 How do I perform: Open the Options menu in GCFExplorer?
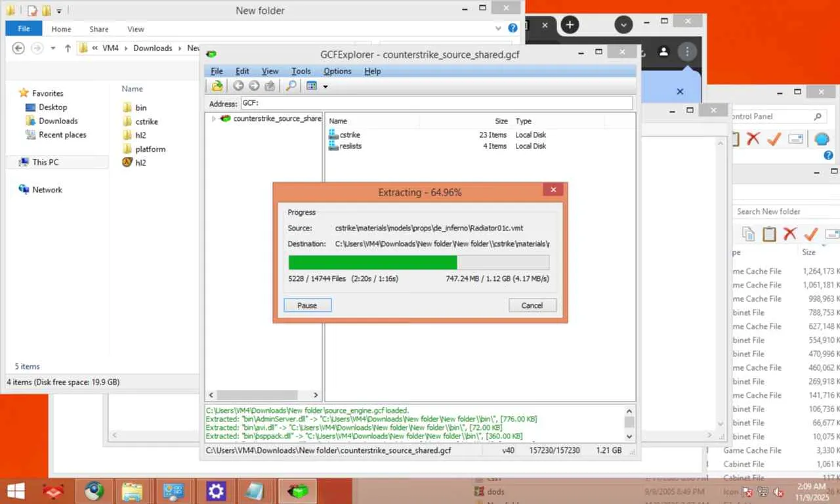click(x=337, y=71)
